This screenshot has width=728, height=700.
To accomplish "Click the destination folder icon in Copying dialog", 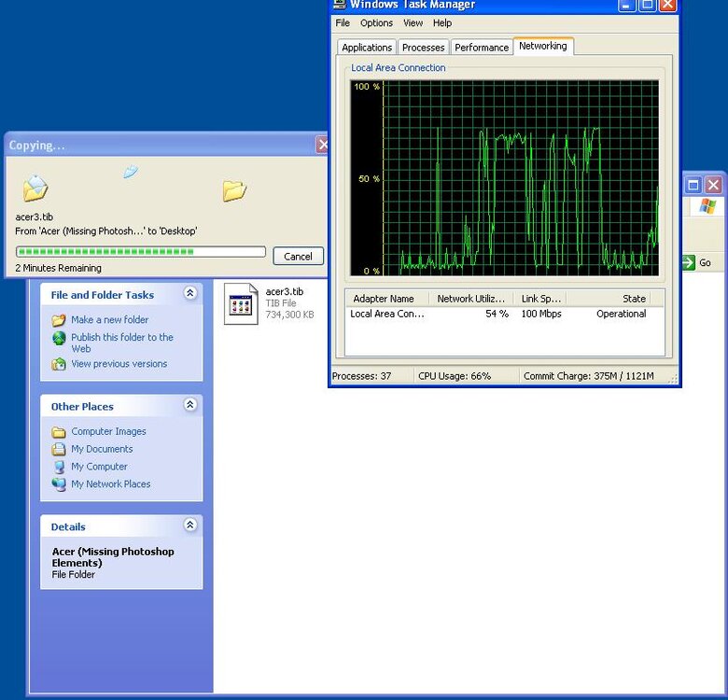I will coord(234,190).
